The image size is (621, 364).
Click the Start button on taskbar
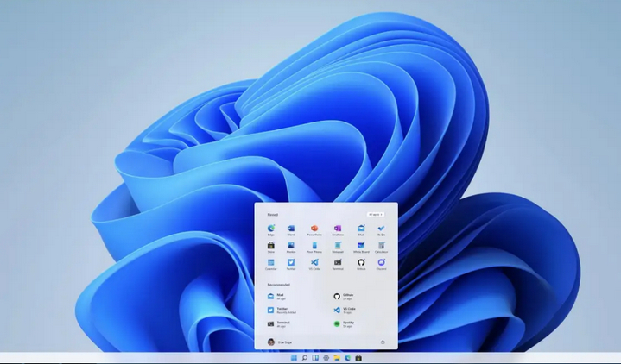(x=294, y=358)
